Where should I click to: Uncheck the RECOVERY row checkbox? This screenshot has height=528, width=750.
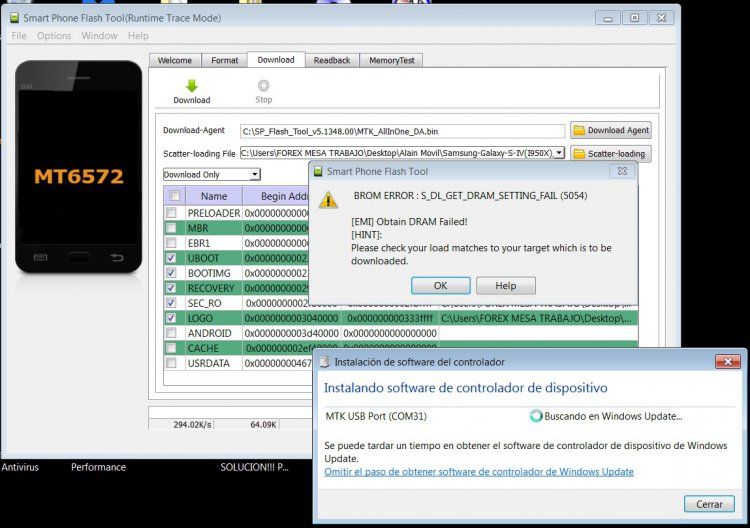click(171, 288)
